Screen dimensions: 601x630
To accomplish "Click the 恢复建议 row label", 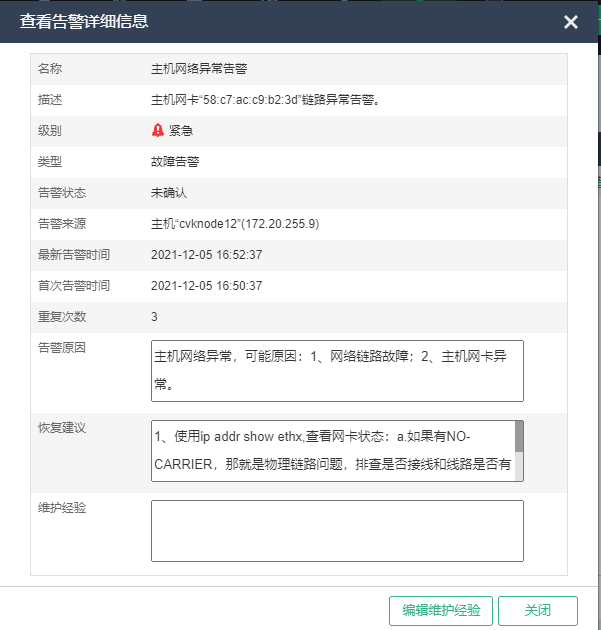I will (62, 428).
